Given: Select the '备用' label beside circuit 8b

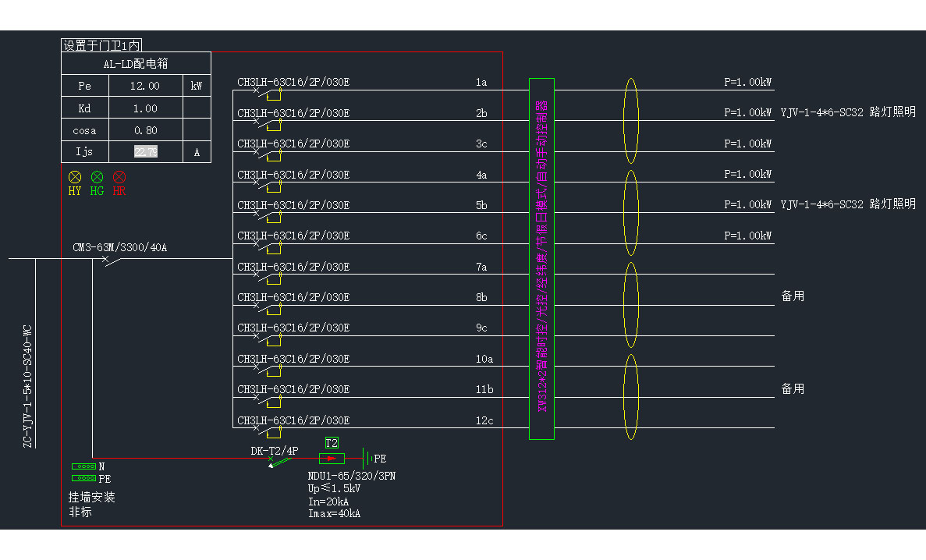Looking at the screenshot, I should click(793, 296).
